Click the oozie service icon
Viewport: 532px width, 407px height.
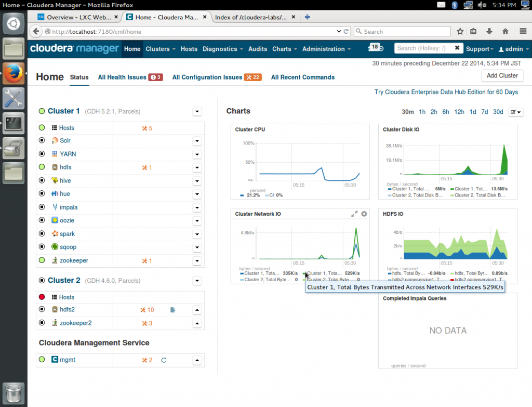[55, 220]
